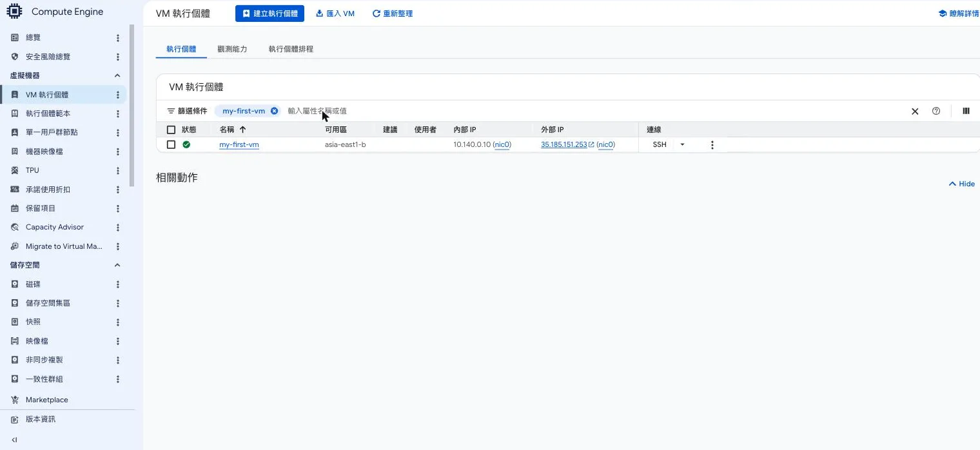The width and height of the screenshot is (980, 450).
Task: Click the Compute Engine chip logo icon
Action: [14, 12]
